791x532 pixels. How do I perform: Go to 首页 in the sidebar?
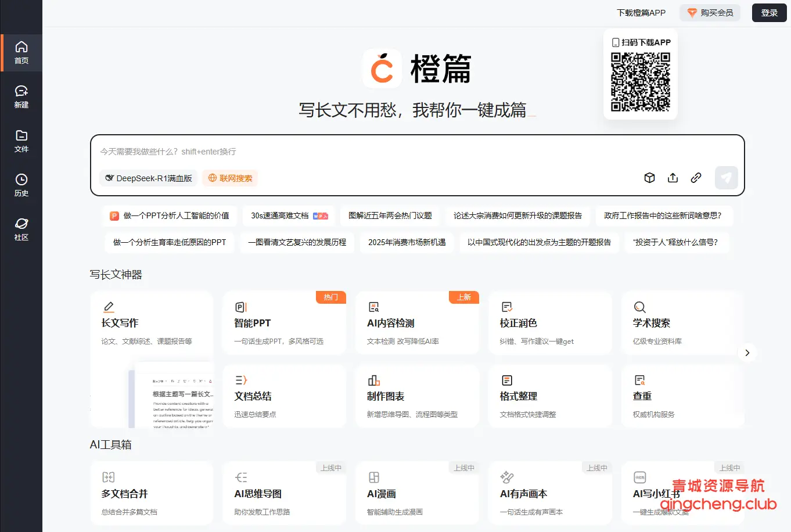[21, 52]
